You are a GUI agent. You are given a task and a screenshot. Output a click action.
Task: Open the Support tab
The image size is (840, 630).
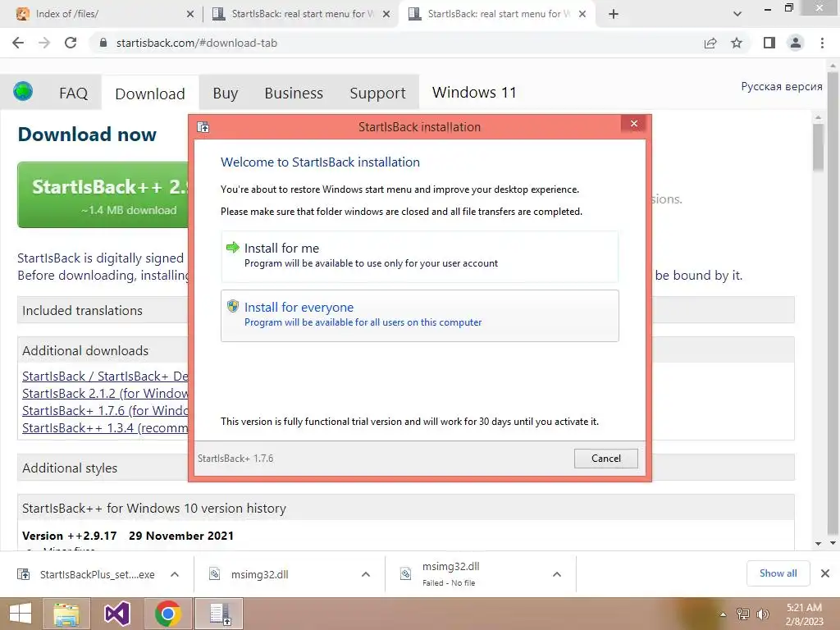click(x=377, y=94)
